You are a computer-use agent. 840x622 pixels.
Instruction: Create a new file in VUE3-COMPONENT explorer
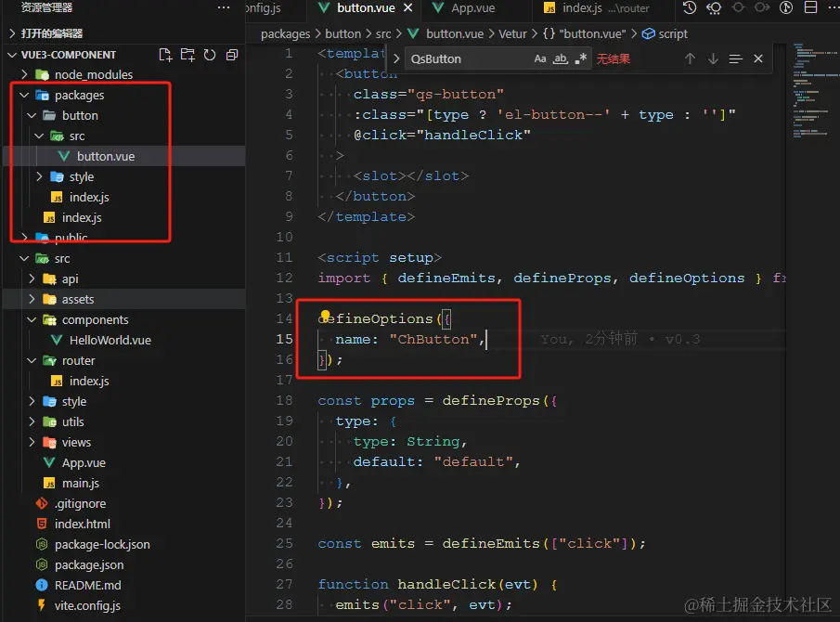165,55
